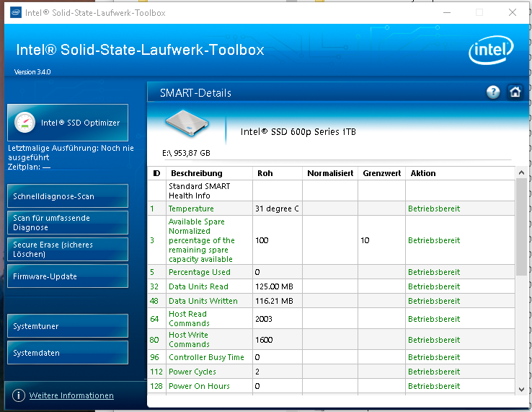
Task: Open Systemtuner
Action: [68, 326]
